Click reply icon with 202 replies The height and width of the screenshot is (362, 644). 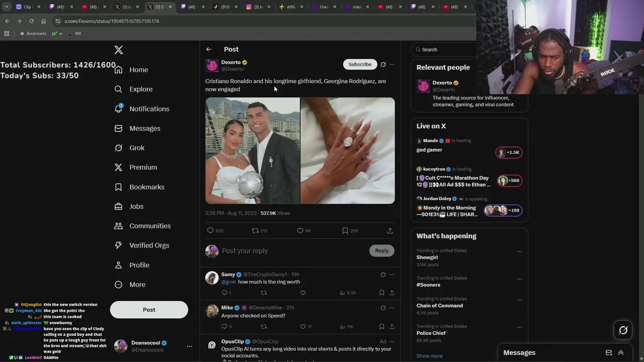pos(210,231)
